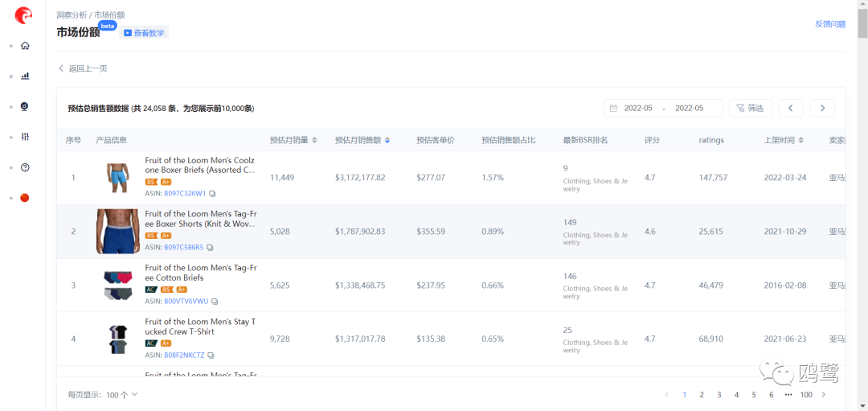Go to page 5

[753, 395]
